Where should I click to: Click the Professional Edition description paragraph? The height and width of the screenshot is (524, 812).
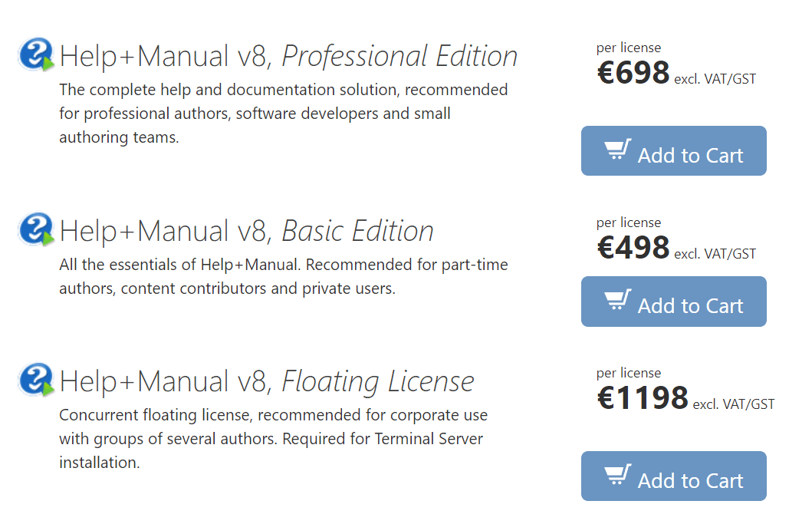pos(283,114)
